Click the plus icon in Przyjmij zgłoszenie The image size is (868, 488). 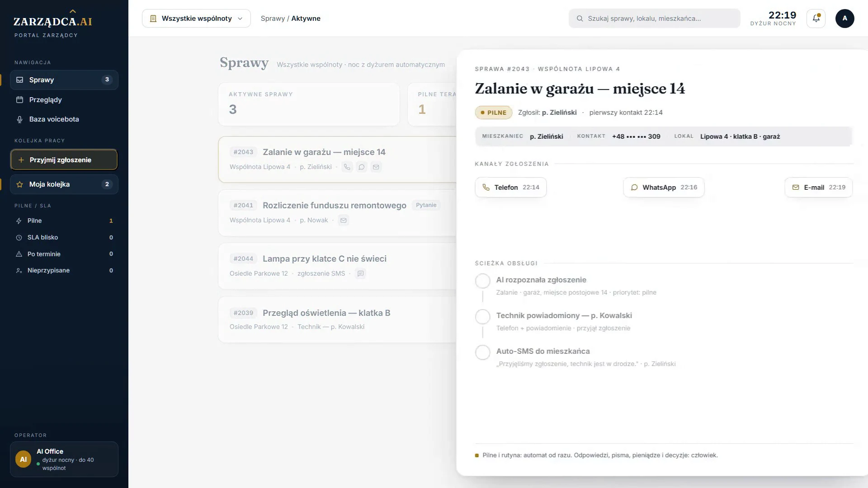21,160
